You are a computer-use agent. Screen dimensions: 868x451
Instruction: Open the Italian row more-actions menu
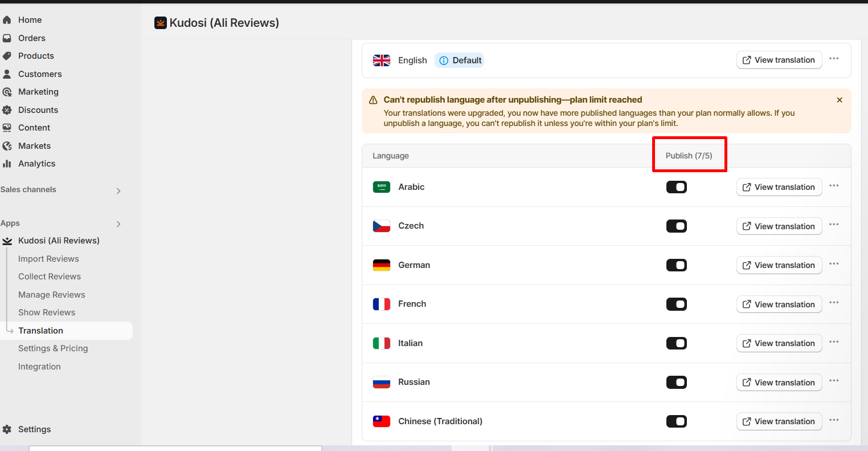[x=834, y=342]
